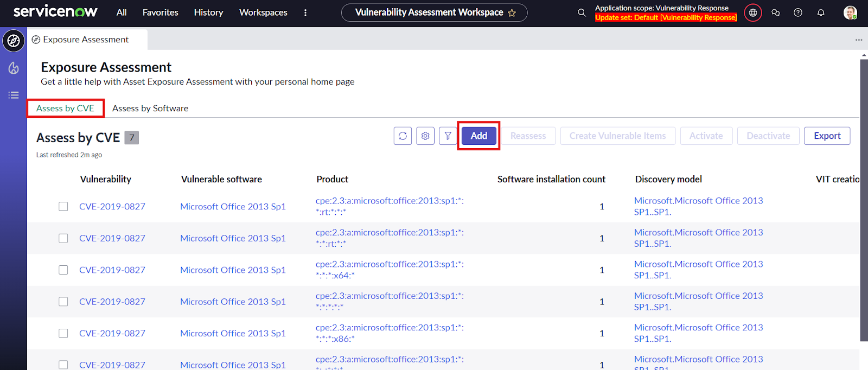868x370 pixels.
Task: Open the Workspaces menu
Action: pyautogui.click(x=263, y=12)
